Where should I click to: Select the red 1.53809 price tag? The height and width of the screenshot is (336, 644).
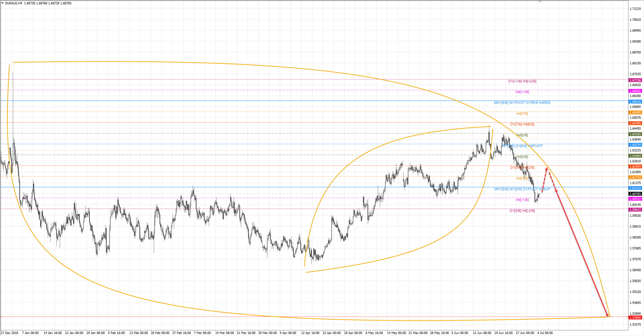[x=635, y=318]
